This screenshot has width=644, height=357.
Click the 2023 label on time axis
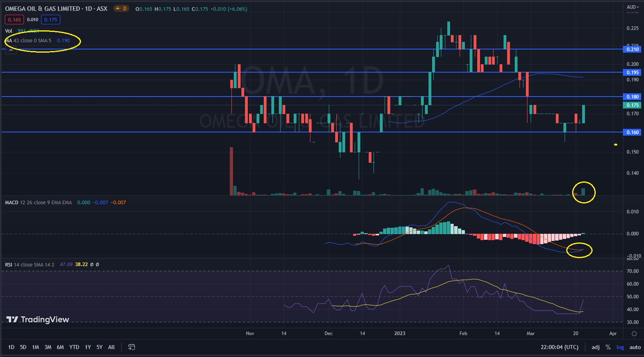(399, 333)
